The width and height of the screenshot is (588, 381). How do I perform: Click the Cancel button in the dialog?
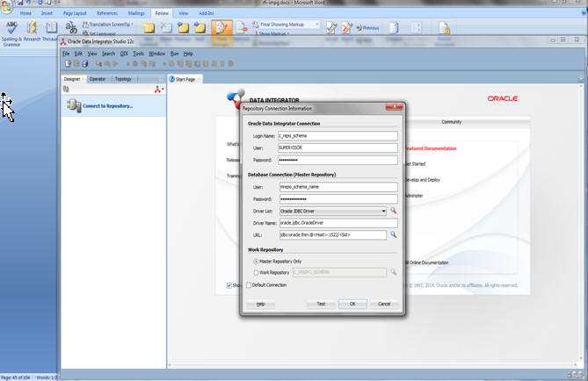click(384, 304)
